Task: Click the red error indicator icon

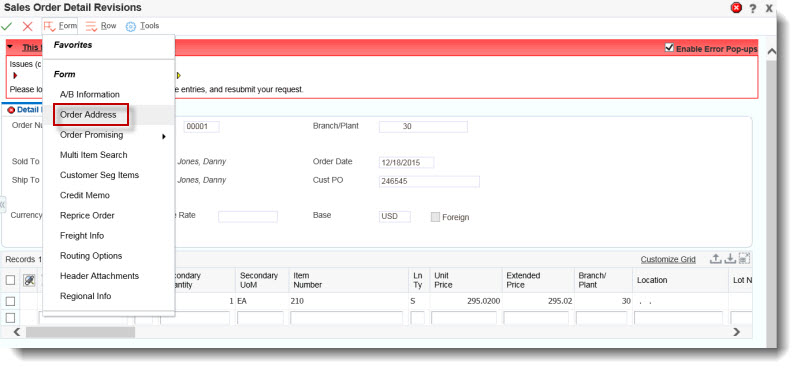Action: 736,8
